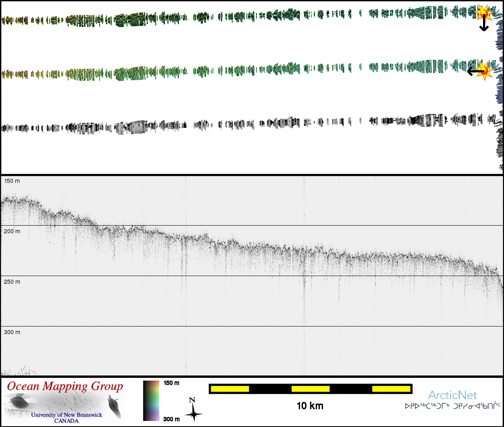
Task: Click the University of New Brunswick text
Action: 67,415
